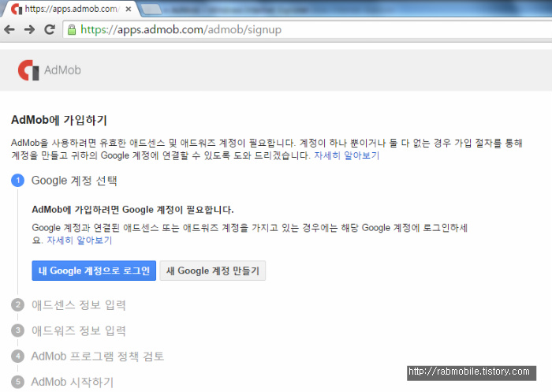Image resolution: width=552 pixels, height=392 pixels.
Task: Click step 4 circle for AdMob 프로그램 정책 검토
Action: point(17,356)
